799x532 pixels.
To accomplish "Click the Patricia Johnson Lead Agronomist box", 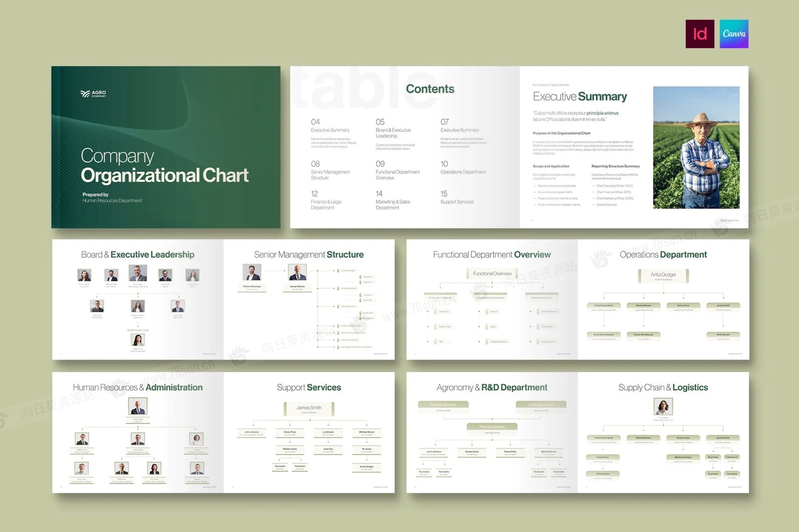I will click(492, 428).
